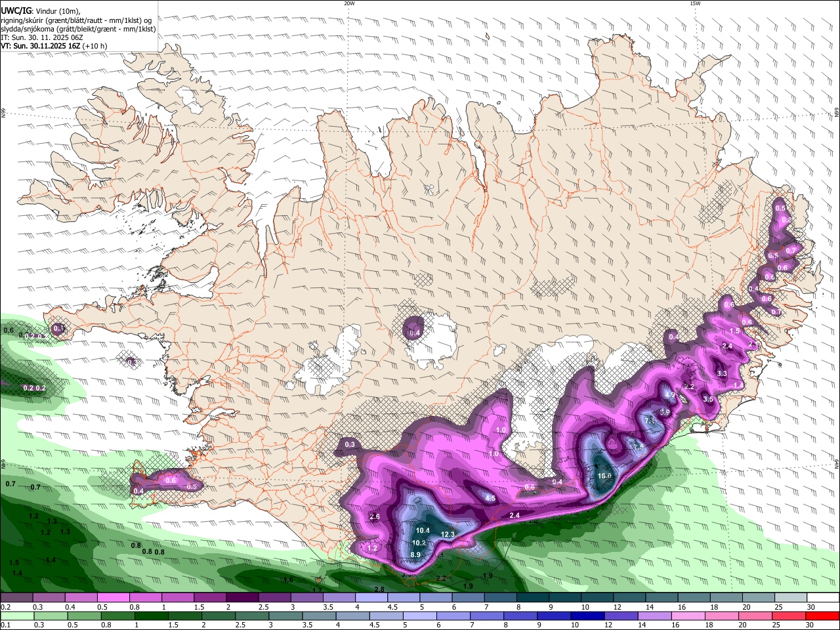Pick lower-row light blue swatch between 5 and 6

(420, 616)
